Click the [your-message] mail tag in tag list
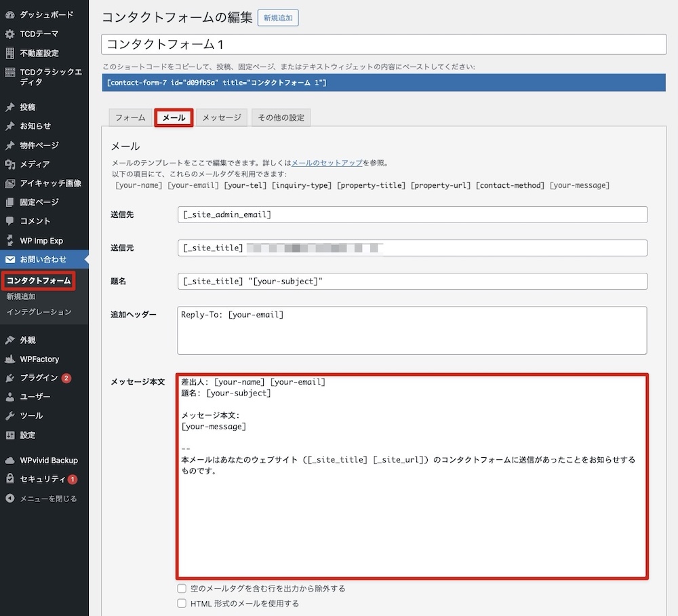Image resolution: width=678 pixels, height=616 pixels. pyautogui.click(x=580, y=185)
